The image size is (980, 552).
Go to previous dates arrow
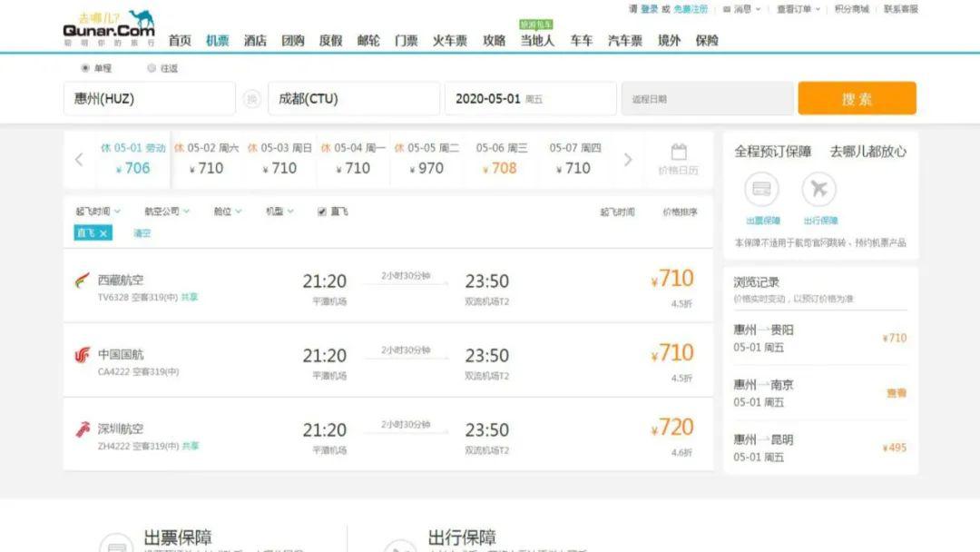tap(79, 160)
